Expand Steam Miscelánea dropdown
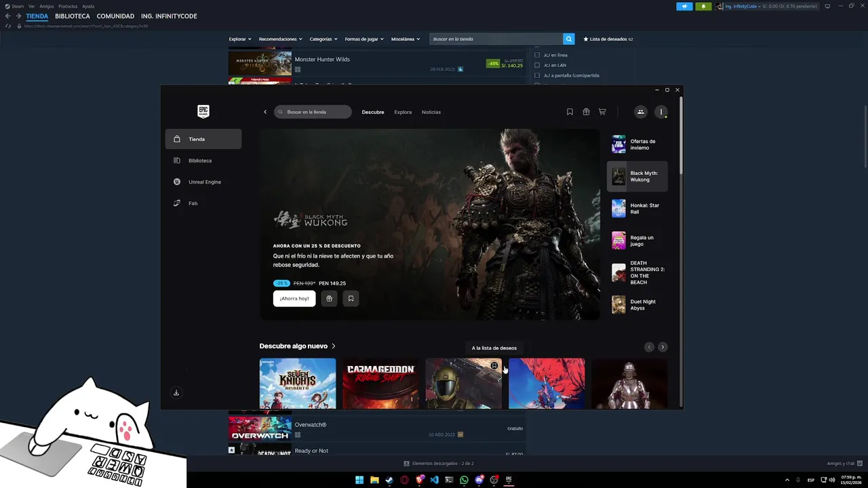 pyautogui.click(x=406, y=39)
